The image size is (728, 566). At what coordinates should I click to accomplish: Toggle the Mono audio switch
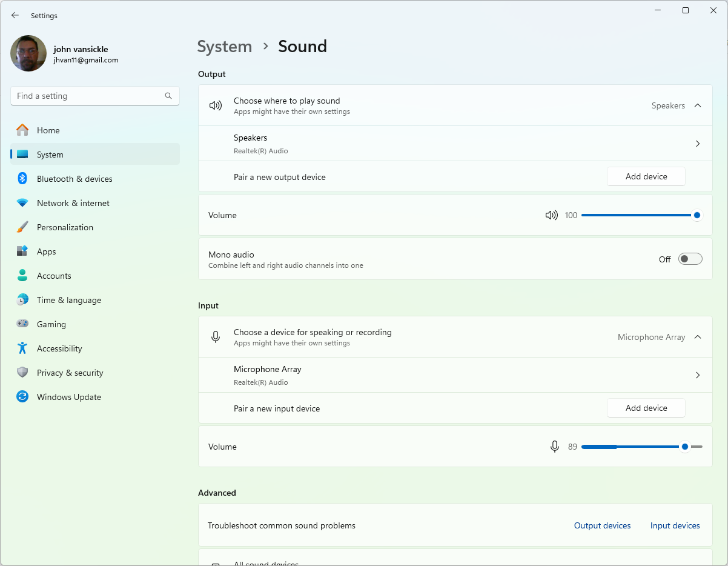(690, 259)
